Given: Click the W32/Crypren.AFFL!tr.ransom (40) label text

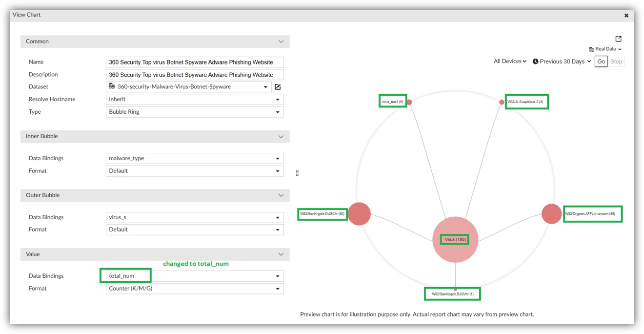Looking at the screenshot, I should (590, 214).
